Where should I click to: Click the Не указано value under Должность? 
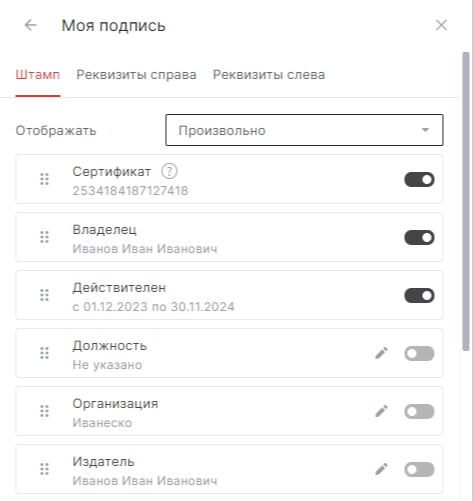[107, 365]
